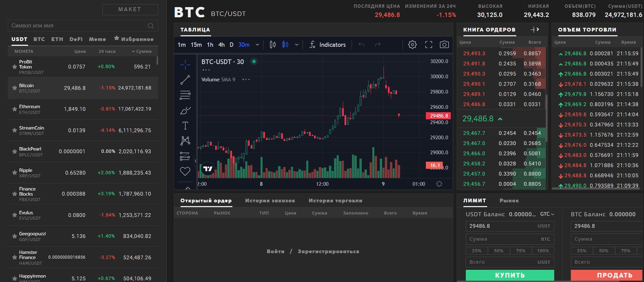Set buy amount to 100%

pos(543,251)
